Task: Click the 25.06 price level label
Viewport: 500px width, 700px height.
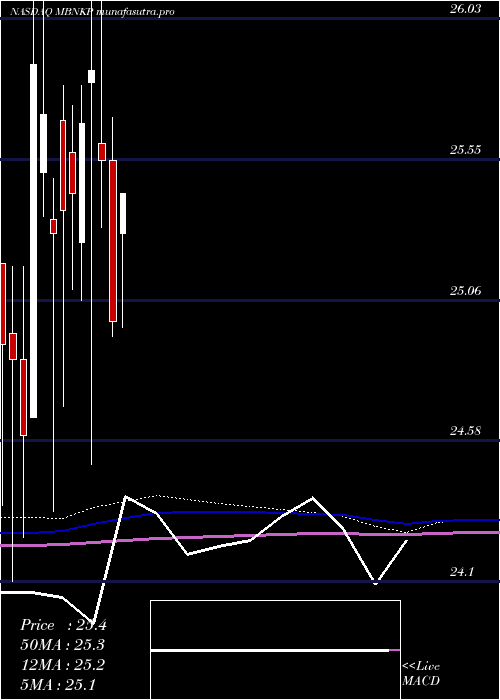Action: click(465, 291)
